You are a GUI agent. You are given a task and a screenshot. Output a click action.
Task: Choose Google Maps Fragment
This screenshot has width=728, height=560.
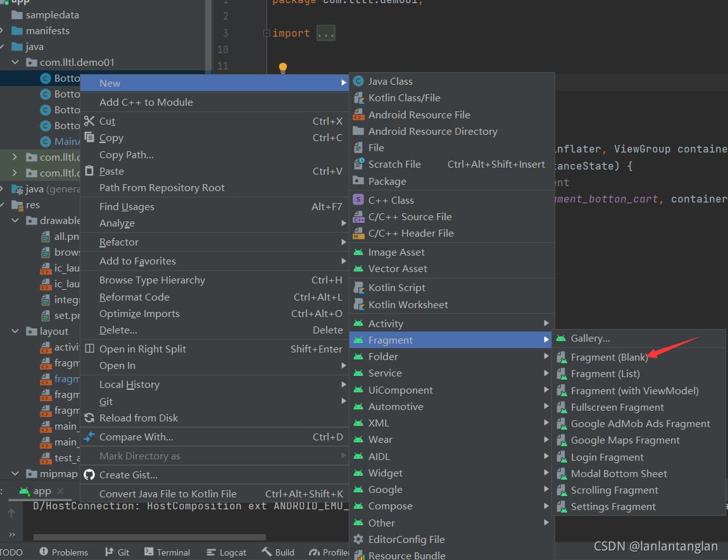(x=625, y=440)
